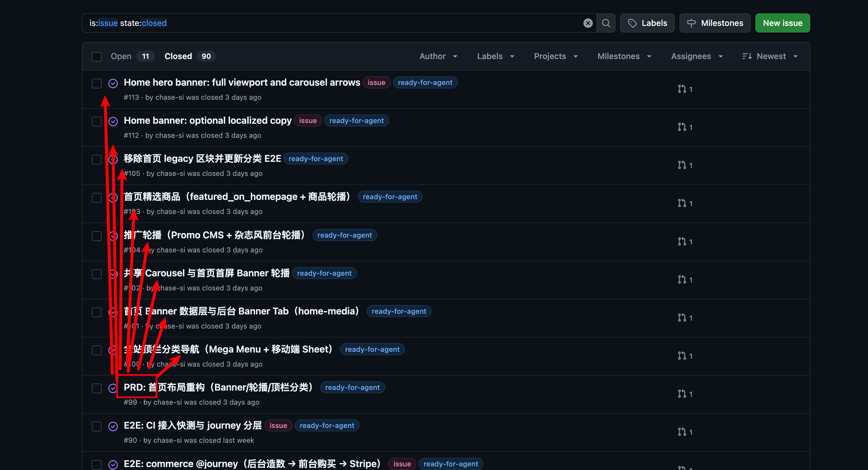The height and width of the screenshot is (470, 868).
Task: Expand the Assignees filter dropdown
Action: [x=697, y=56]
